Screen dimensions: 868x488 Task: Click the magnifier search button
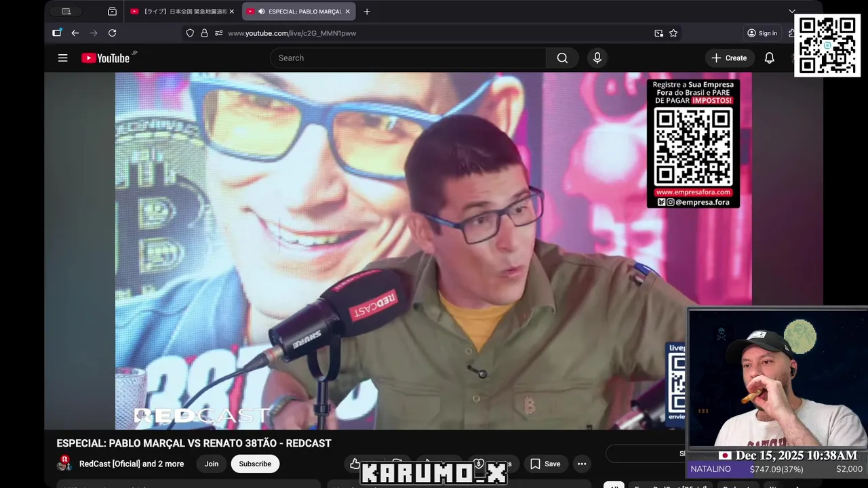coord(562,58)
